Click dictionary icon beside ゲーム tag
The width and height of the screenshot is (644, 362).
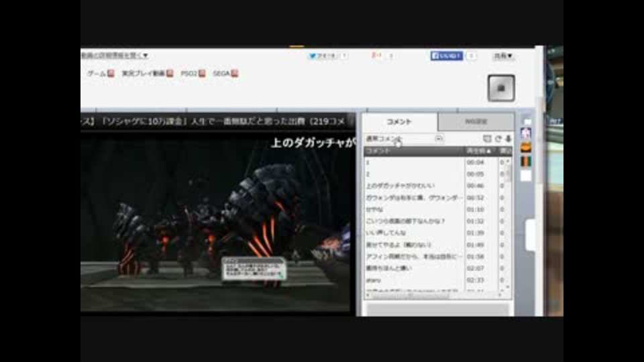(111, 74)
